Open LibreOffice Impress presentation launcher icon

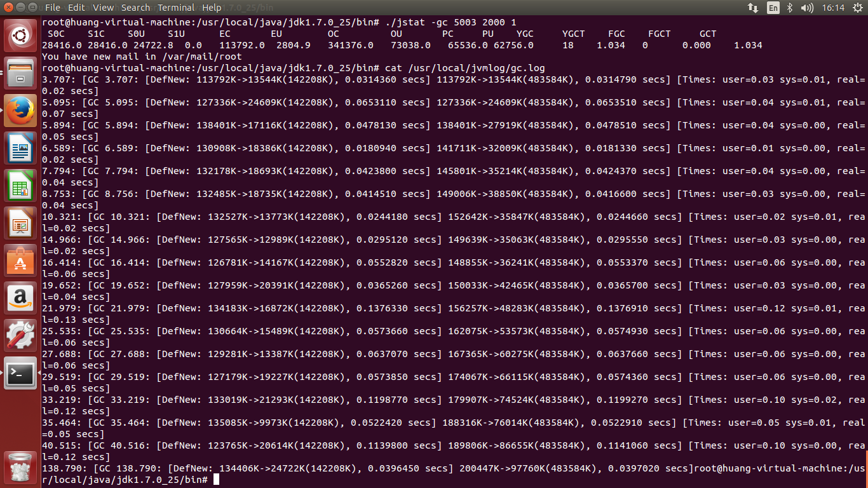20,224
